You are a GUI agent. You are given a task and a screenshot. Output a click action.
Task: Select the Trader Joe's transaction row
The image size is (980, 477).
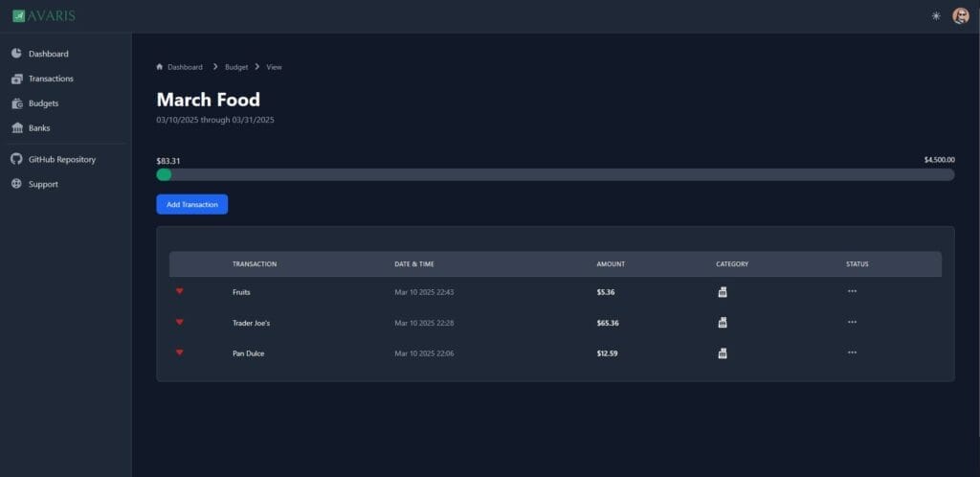pos(251,323)
